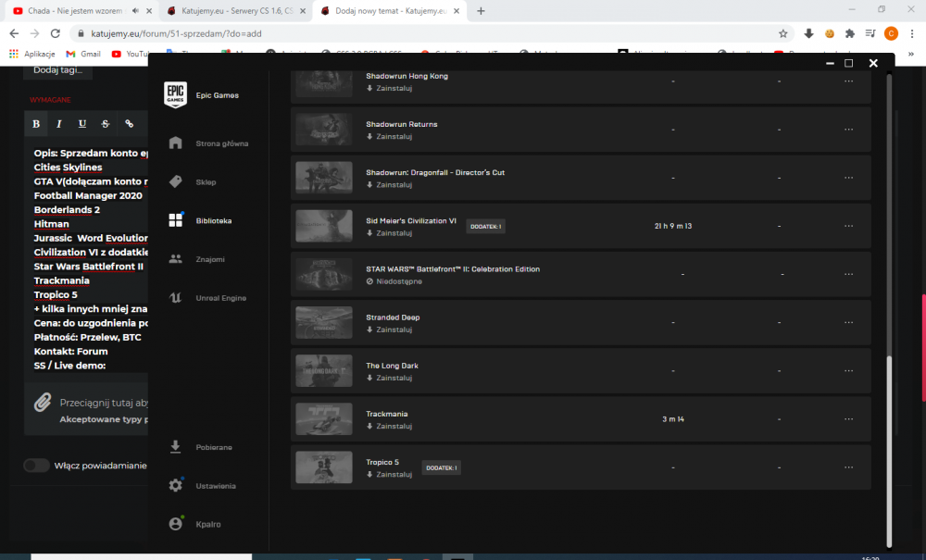Image resolution: width=926 pixels, height=560 pixels.
Task: Open options menu for Sid Meier's Civilization VI
Action: (x=848, y=226)
